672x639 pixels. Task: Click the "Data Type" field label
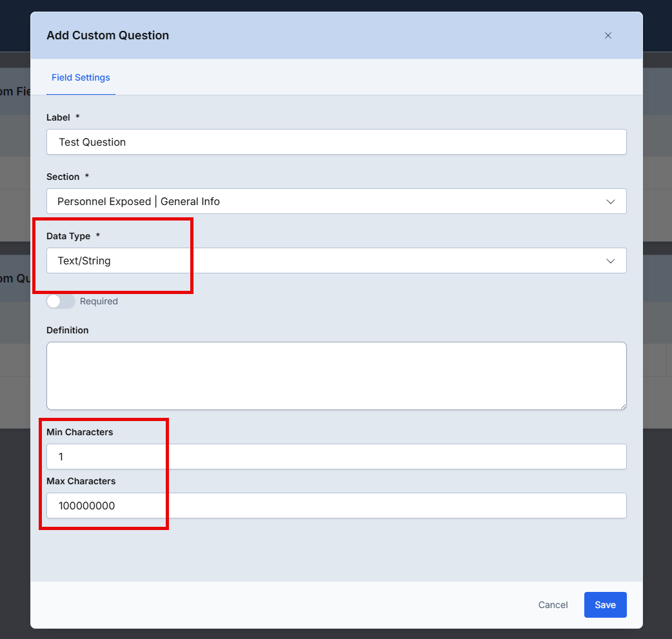coord(68,236)
